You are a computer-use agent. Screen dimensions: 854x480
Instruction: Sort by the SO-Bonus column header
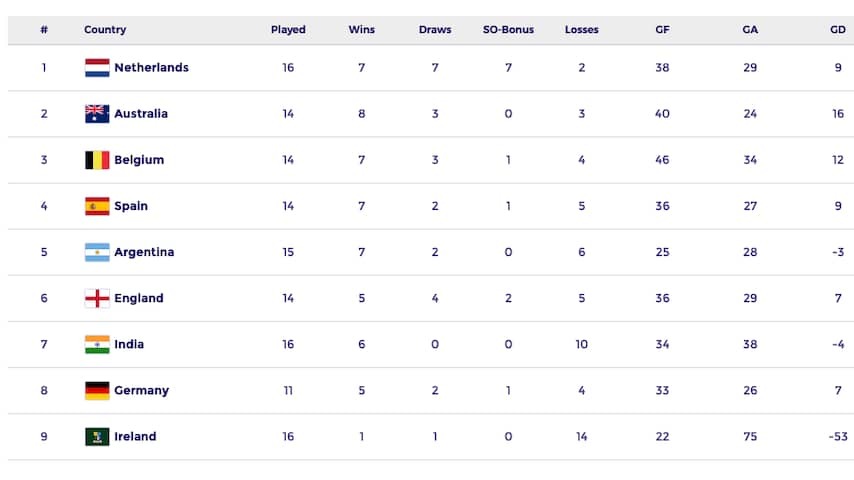[x=508, y=29]
